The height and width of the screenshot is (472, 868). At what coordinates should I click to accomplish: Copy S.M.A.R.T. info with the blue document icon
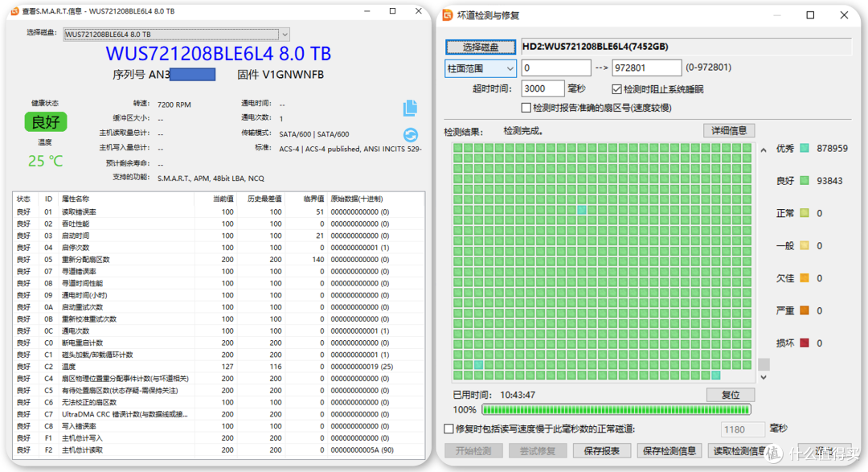[410, 108]
